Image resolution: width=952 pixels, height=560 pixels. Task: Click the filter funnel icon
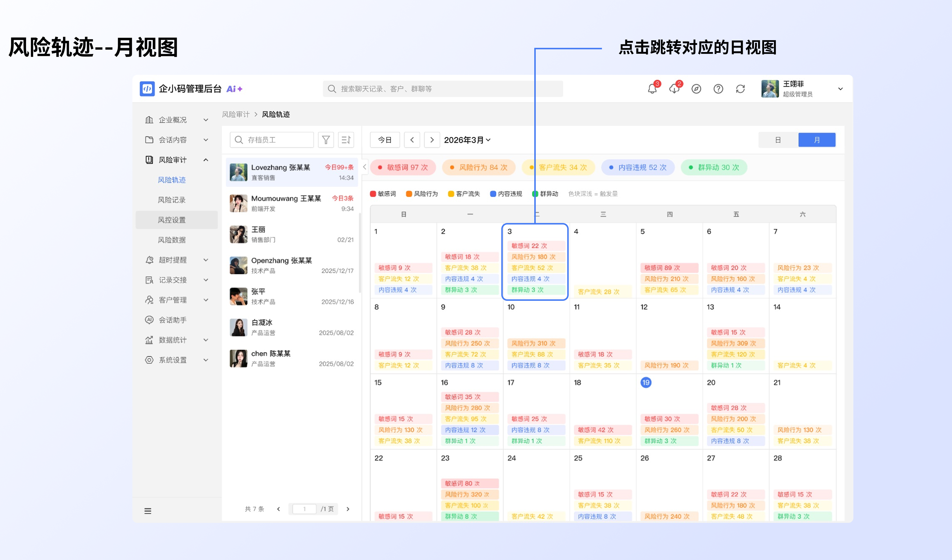[326, 140]
